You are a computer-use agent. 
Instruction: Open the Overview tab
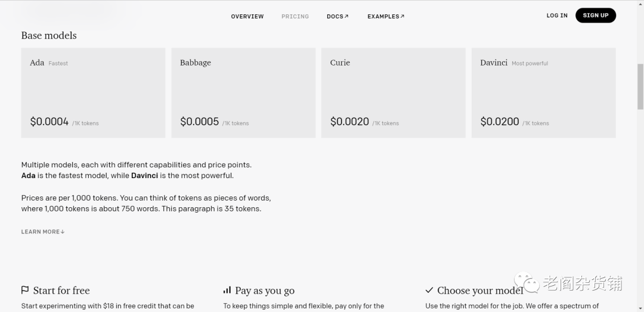point(247,17)
